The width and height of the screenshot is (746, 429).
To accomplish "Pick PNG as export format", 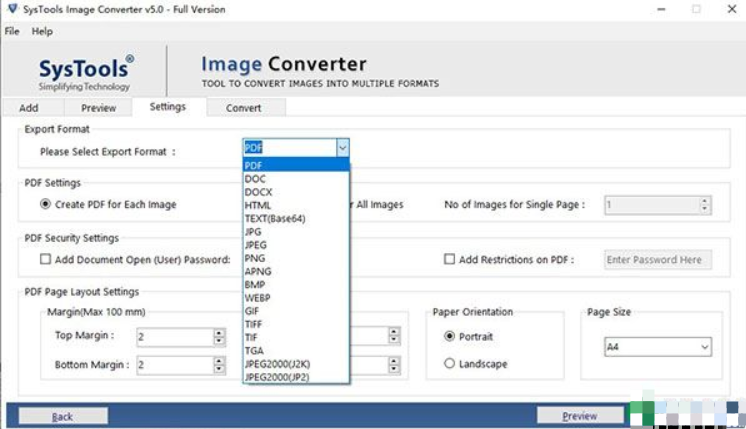I will (x=296, y=258).
